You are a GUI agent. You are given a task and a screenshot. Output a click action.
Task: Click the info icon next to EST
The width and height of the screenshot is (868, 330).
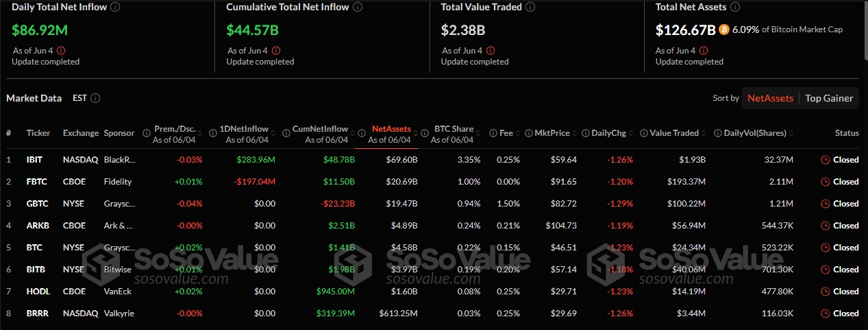pos(95,98)
